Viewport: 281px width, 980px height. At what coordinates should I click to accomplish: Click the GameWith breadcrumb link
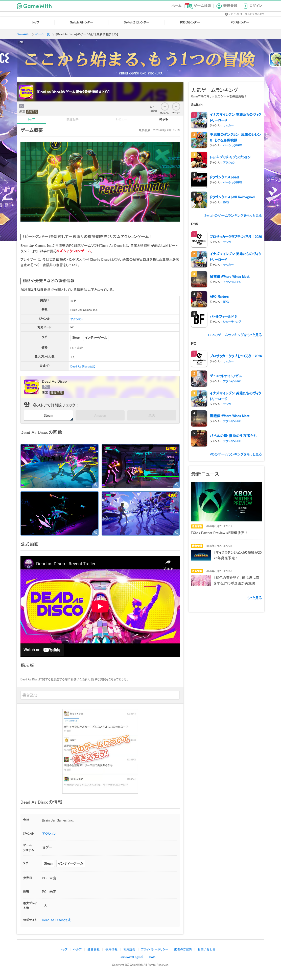click(23, 34)
